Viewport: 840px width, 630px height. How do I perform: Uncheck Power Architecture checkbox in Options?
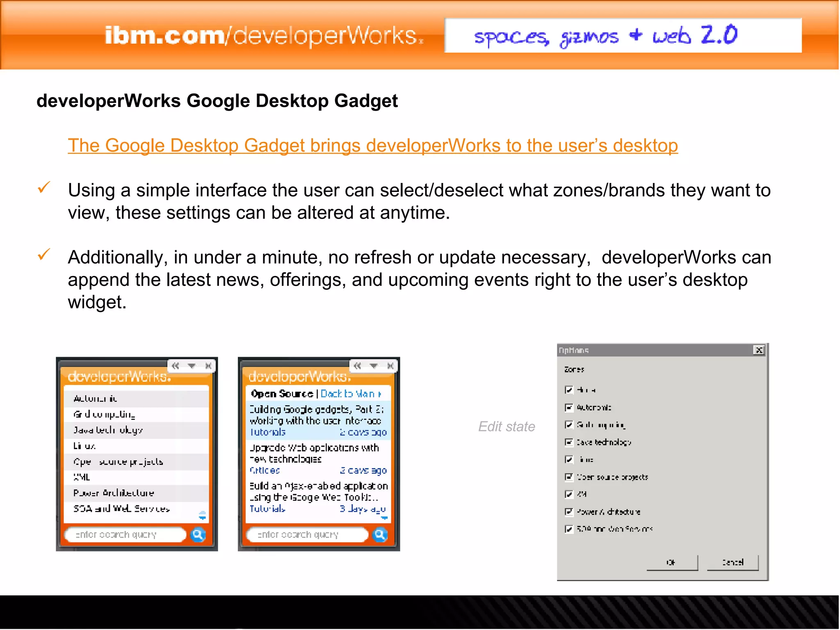(x=568, y=511)
